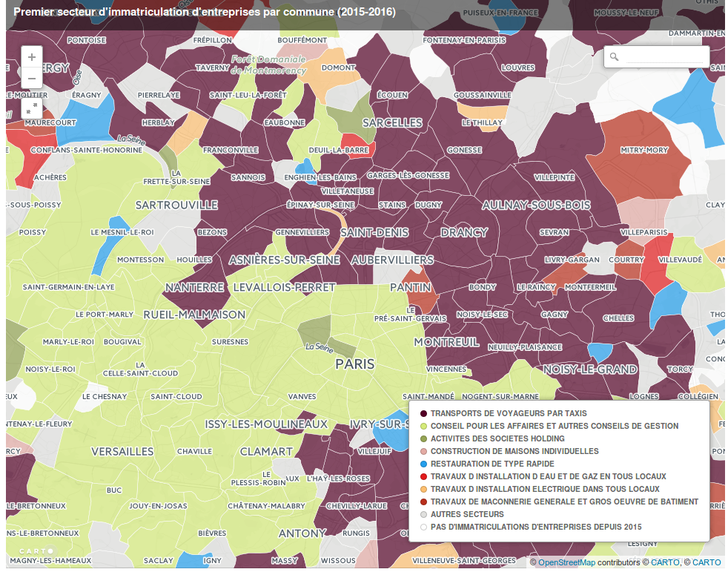Open the OpenStreetMap attribution link
Image resolution: width=728 pixels, height=572 pixels.
pos(566,562)
